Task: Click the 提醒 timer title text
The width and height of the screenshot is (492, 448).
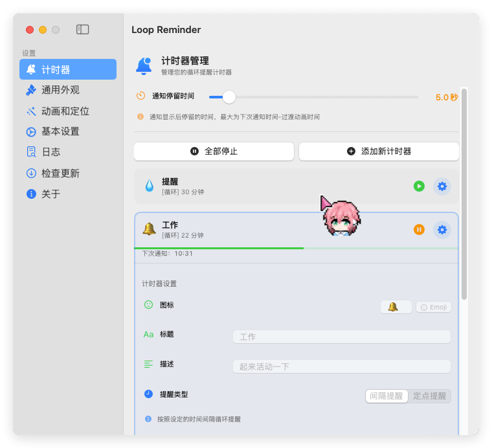Action: [x=170, y=182]
